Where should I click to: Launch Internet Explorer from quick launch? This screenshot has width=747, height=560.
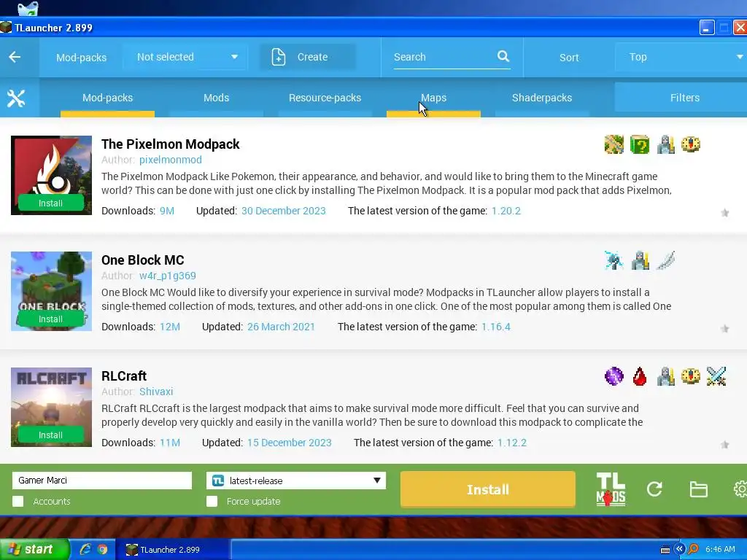coord(85,550)
